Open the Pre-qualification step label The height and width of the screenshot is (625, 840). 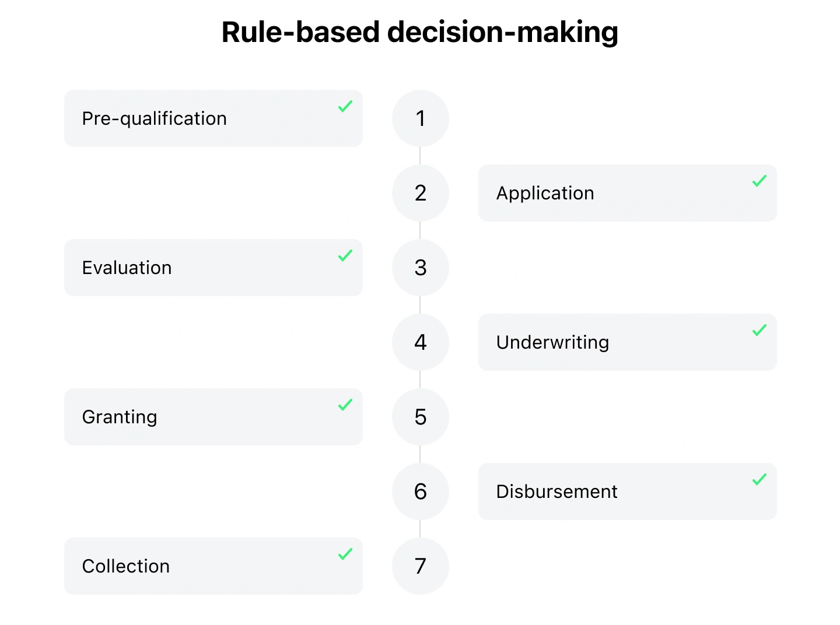pos(155,119)
